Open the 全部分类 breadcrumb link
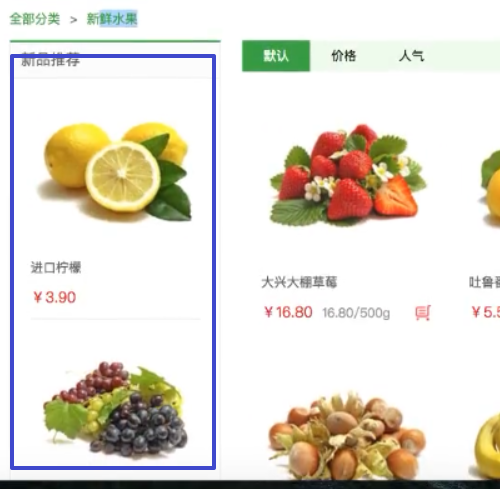This screenshot has height=489, width=500. click(x=35, y=19)
